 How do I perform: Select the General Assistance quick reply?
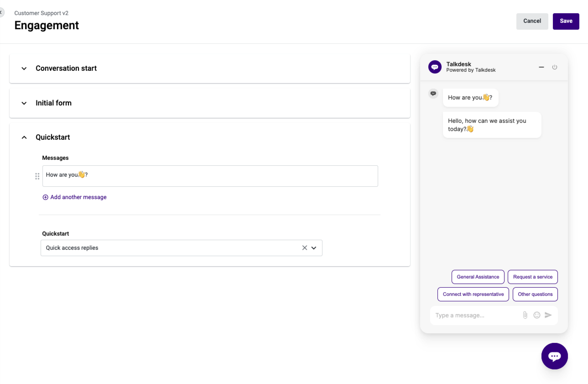pyautogui.click(x=478, y=277)
